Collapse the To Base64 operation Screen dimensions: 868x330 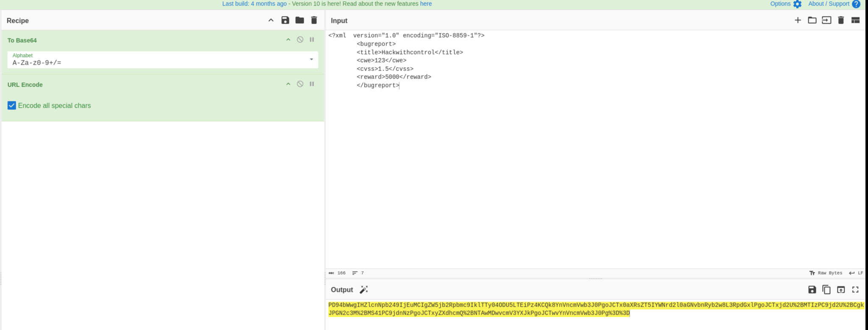[288, 39]
